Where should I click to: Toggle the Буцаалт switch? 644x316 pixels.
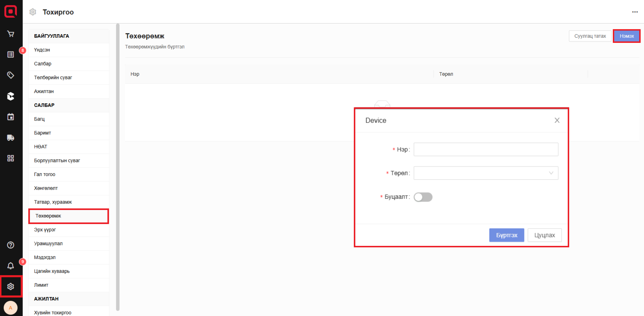423,197
